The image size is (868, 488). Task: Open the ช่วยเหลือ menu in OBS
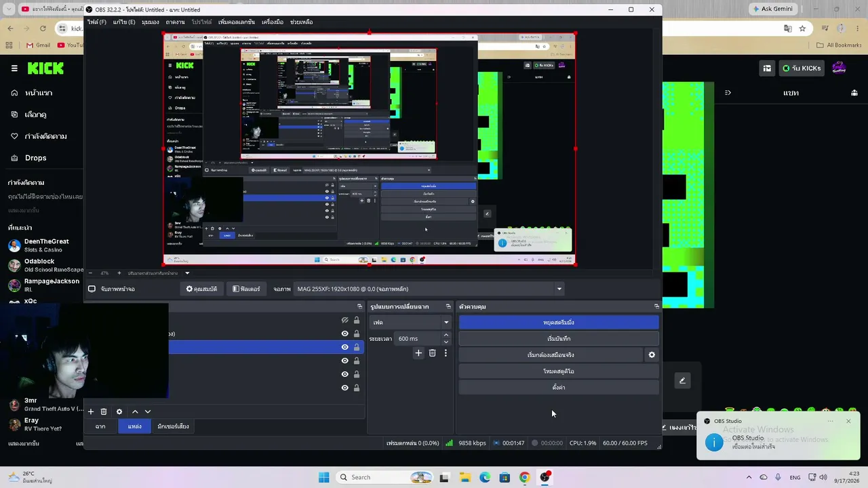click(301, 22)
